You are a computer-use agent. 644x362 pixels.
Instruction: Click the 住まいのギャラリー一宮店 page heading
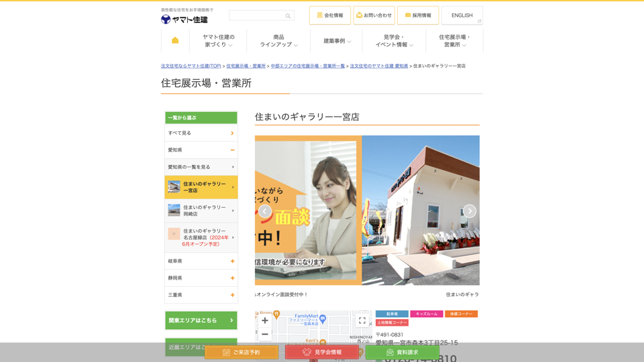tap(307, 117)
